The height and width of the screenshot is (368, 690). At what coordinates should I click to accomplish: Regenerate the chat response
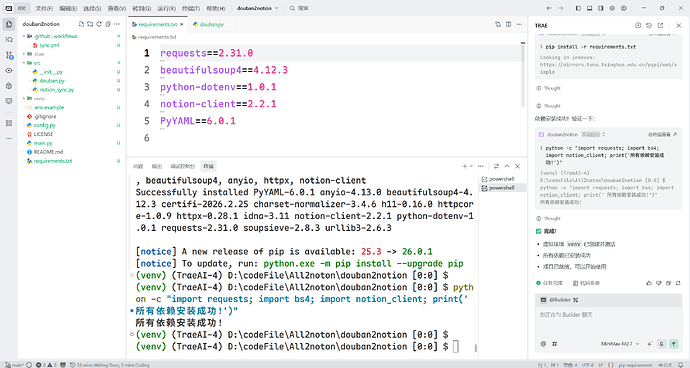678,283
